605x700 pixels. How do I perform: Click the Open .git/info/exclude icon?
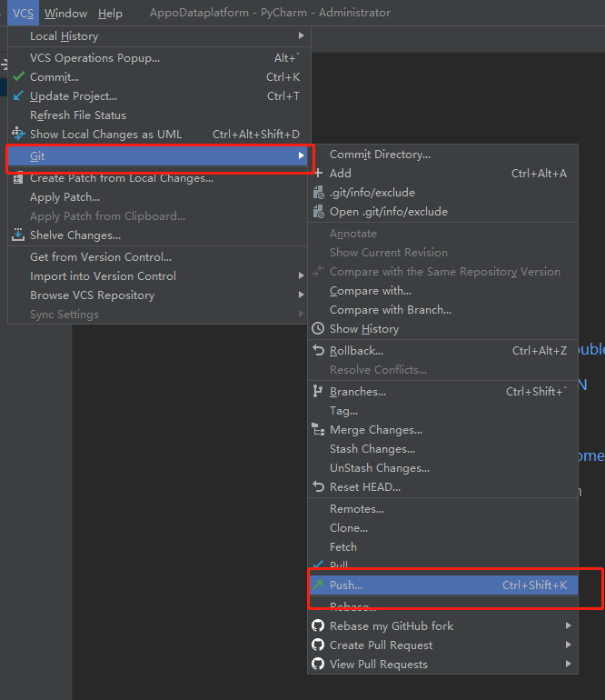318,212
